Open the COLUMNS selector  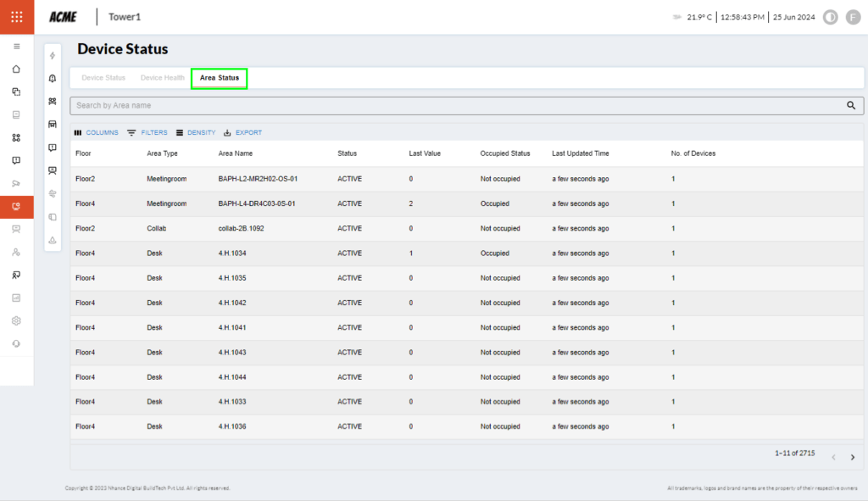pos(96,133)
